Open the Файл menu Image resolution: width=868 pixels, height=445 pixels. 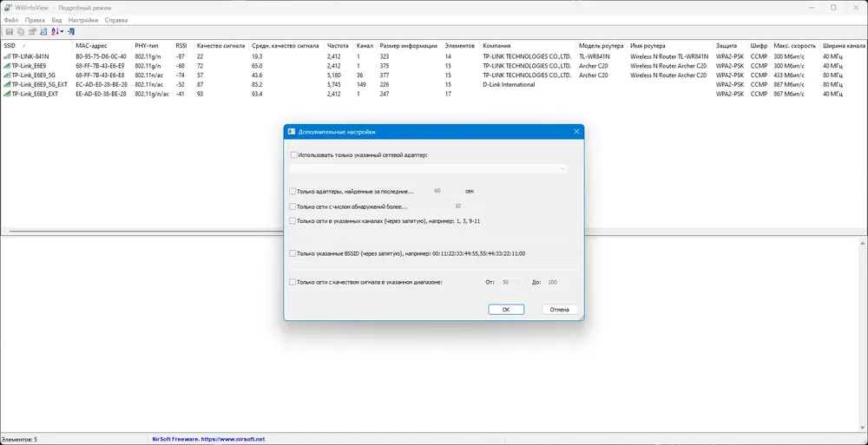[11, 20]
